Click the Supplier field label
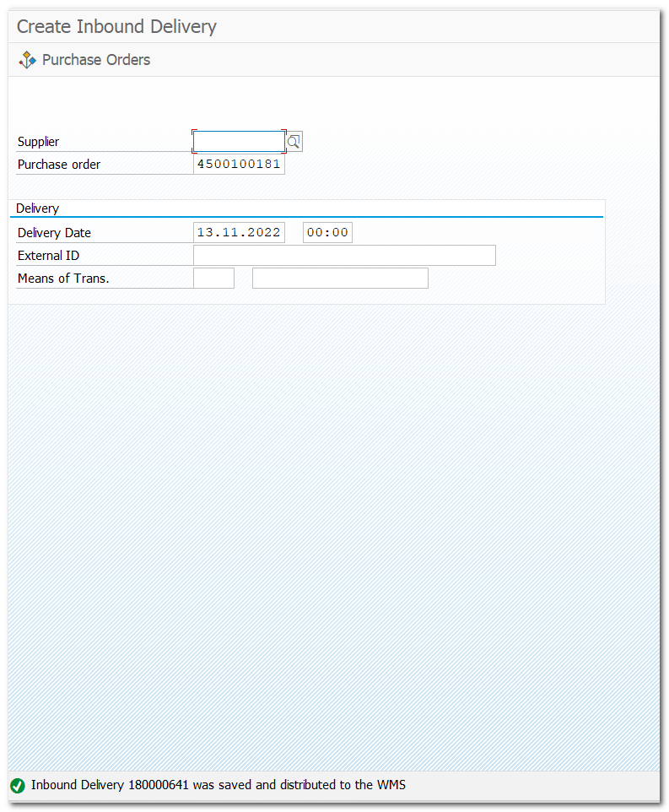 click(39, 142)
